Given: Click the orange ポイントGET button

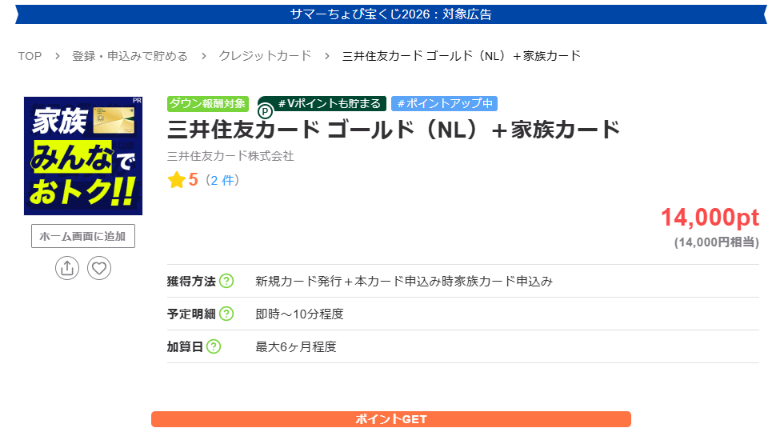Looking at the screenshot, I should click(x=391, y=419).
